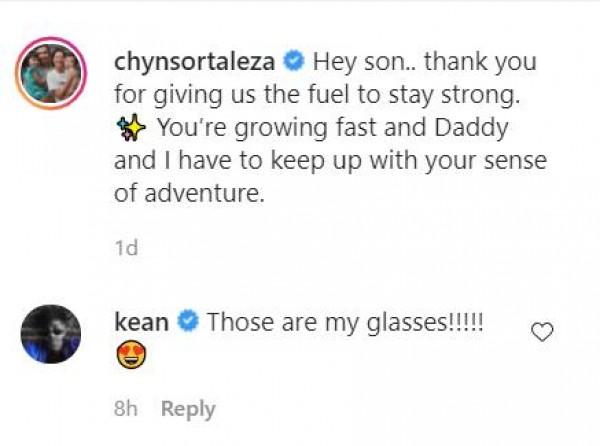Like the kean comment with the heart icon
600x446 pixels.
point(542,332)
